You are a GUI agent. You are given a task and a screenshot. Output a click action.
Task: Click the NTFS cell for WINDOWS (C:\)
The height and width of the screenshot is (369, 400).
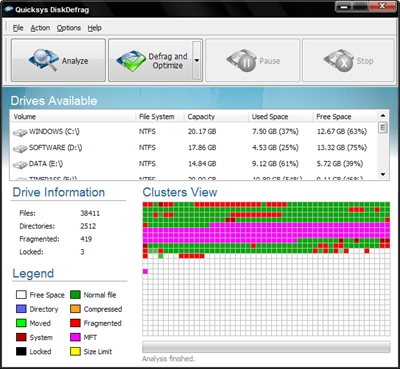pos(147,132)
